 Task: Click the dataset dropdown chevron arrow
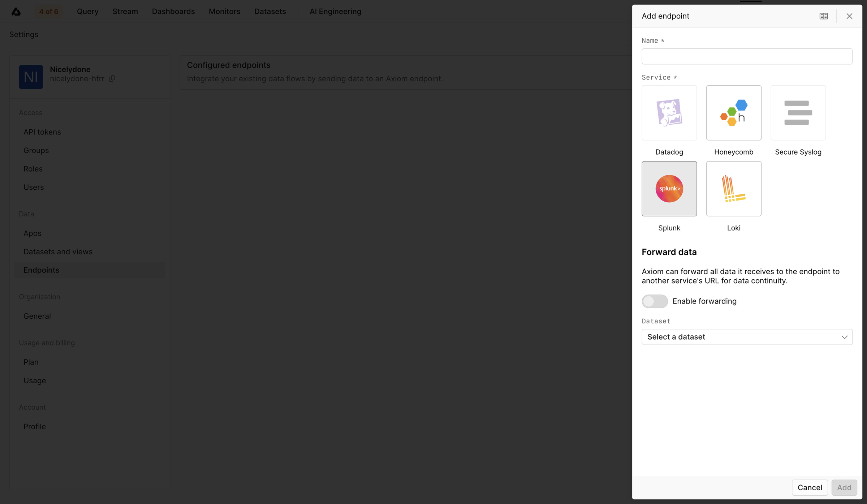(844, 337)
